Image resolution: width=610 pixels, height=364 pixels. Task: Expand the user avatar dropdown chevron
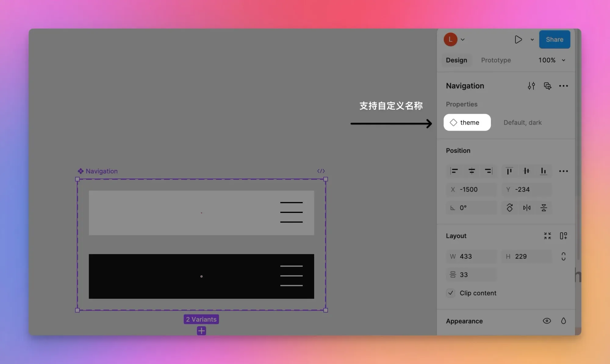[463, 40]
